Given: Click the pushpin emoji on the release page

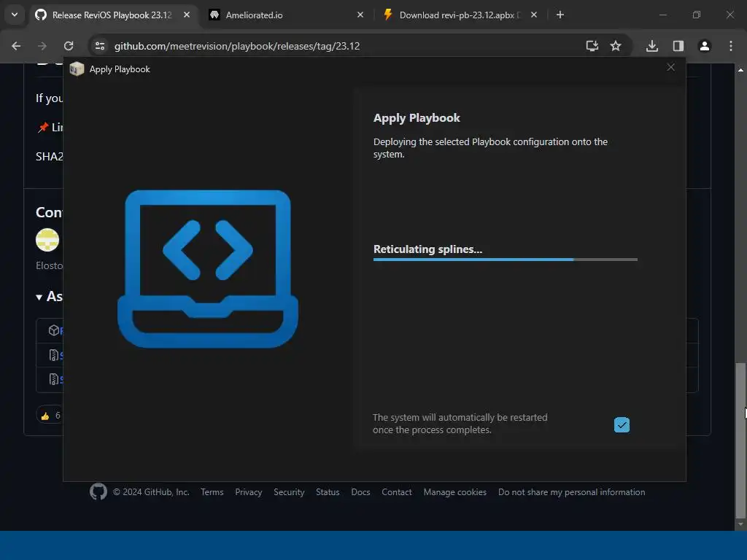Looking at the screenshot, I should (43, 127).
